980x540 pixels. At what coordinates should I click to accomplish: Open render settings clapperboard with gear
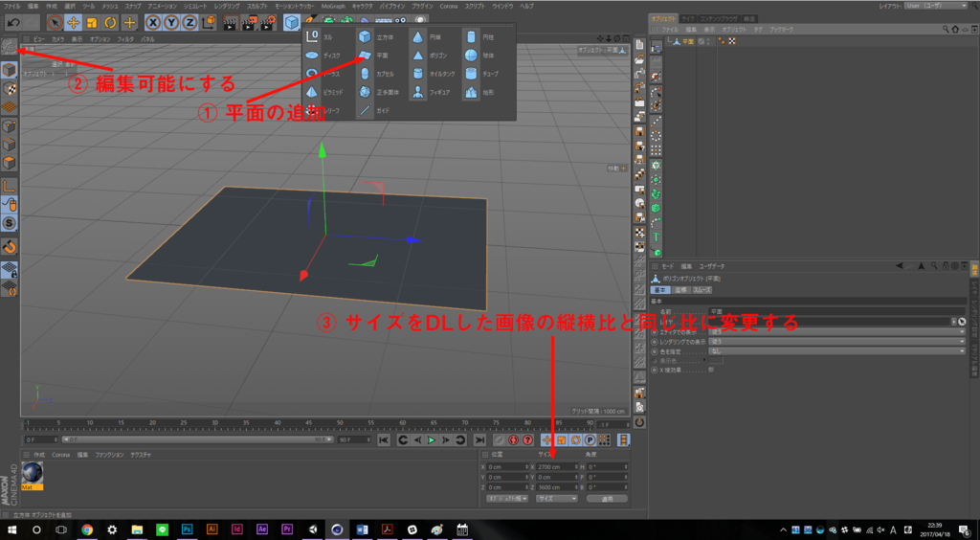coord(269,23)
